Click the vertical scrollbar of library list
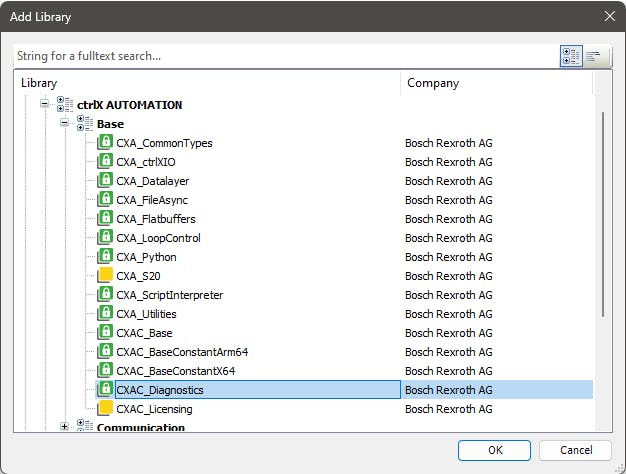 pyautogui.click(x=603, y=215)
